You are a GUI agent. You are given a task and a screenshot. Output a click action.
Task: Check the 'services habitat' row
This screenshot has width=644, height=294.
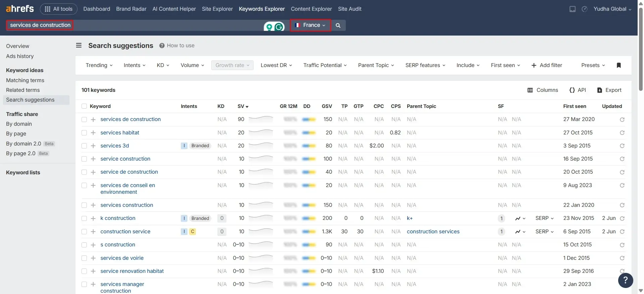pyautogui.click(x=84, y=133)
